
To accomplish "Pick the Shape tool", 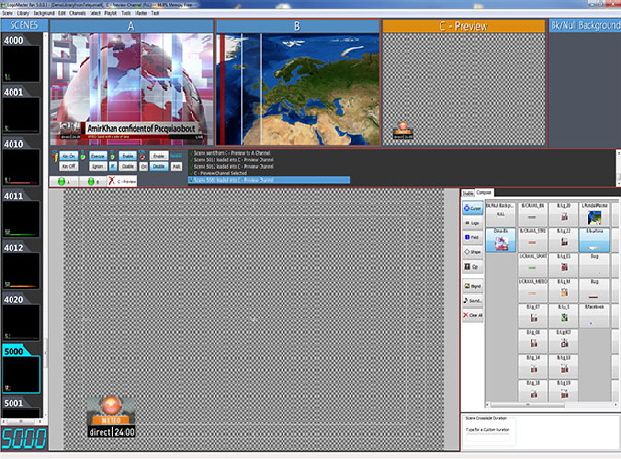I will point(472,252).
